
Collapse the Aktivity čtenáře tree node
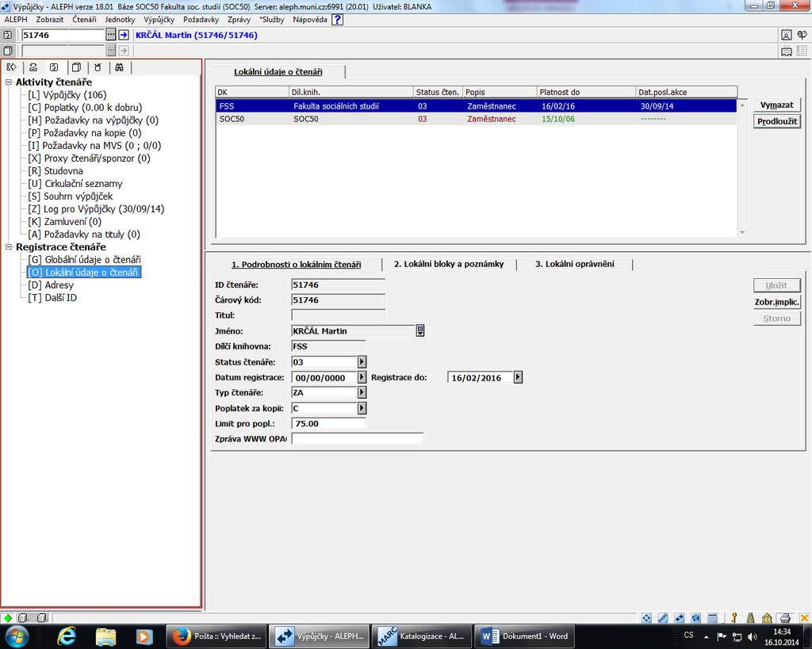tap(9, 82)
